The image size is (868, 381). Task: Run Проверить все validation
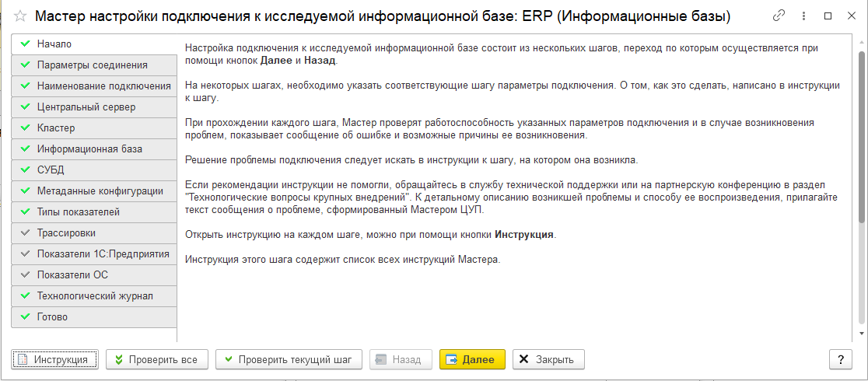tap(156, 359)
